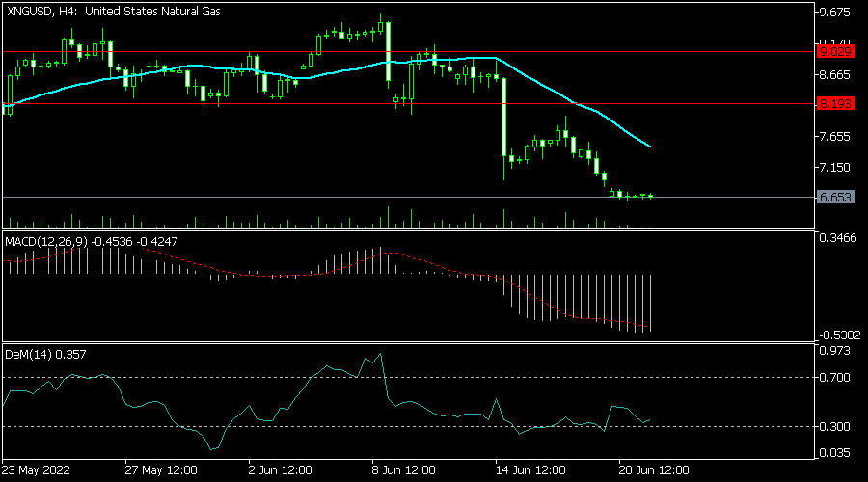The image size is (868, 482).
Task: Click the DeM(14) 0.357 indicator label
Action: [45, 355]
